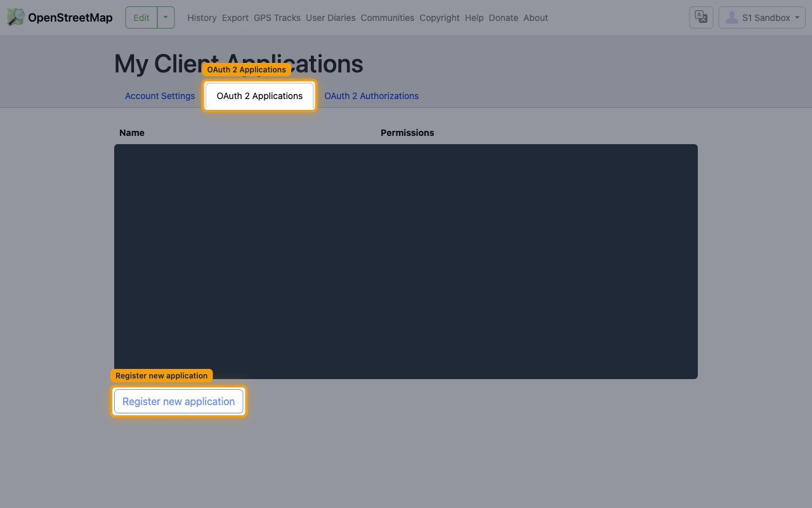Open the Help page
The image size is (812, 508).
click(x=474, y=18)
